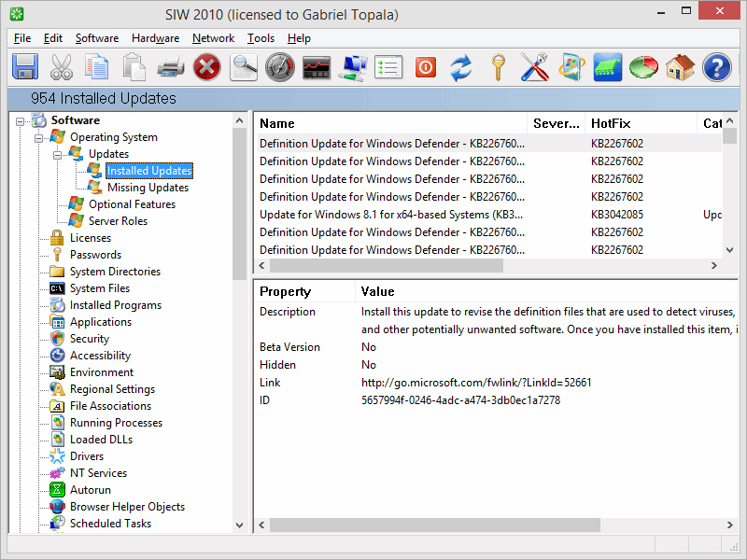Select Passwords in the tree

pyautogui.click(x=95, y=255)
